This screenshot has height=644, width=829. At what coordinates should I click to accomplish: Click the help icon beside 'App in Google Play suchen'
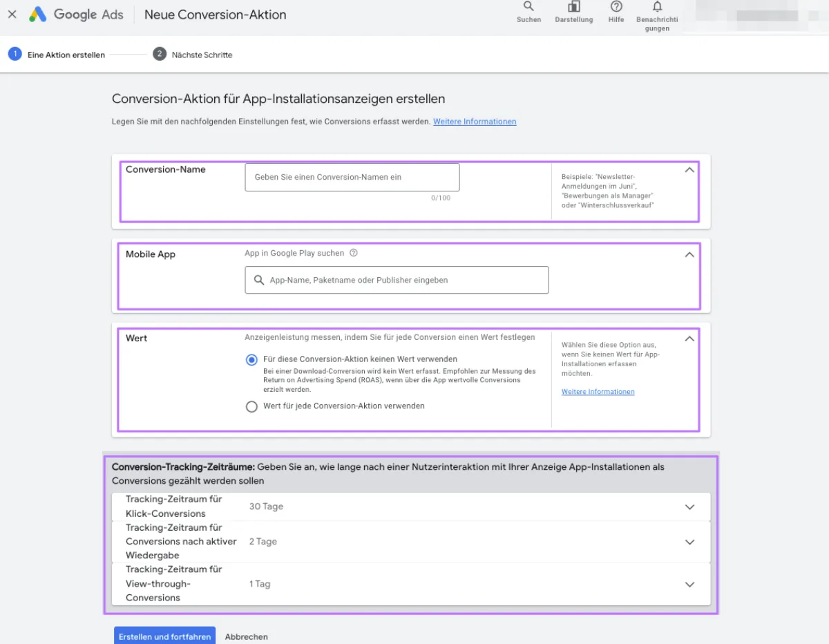pos(354,253)
